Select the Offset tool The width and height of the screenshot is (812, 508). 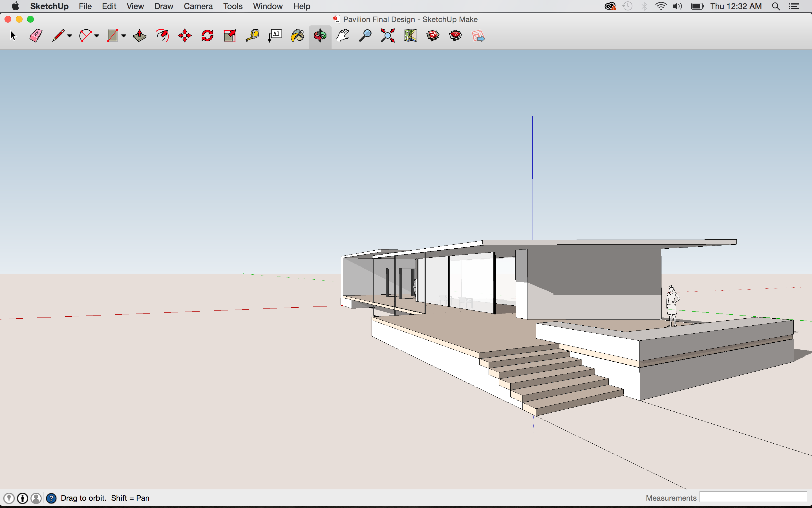pos(162,35)
